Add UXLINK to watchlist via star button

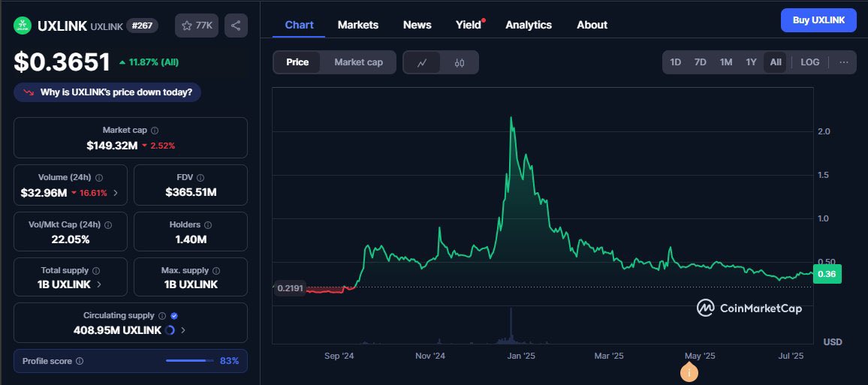[197, 26]
